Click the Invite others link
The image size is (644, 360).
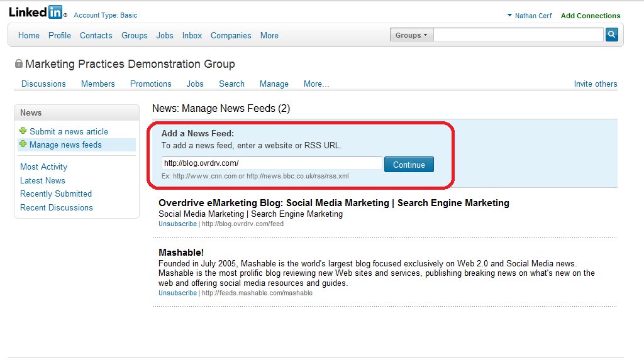pos(596,84)
